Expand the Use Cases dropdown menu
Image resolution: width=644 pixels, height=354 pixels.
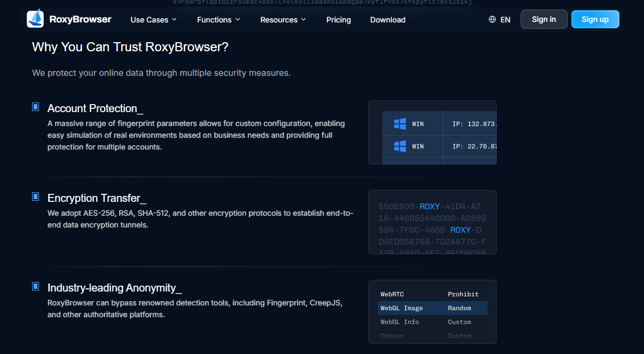click(154, 20)
